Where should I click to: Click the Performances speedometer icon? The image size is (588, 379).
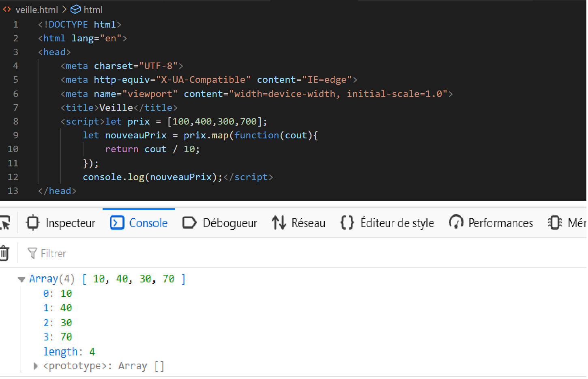pos(456,223)
